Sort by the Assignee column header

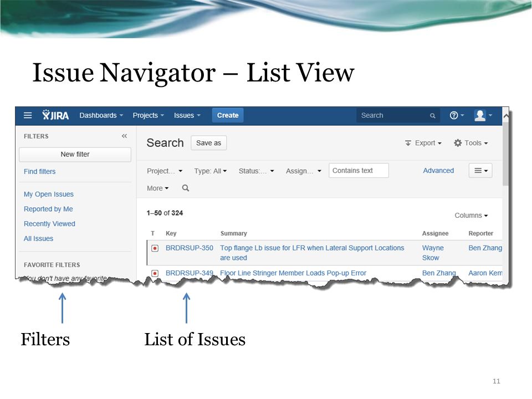click(x=436, y=233)
